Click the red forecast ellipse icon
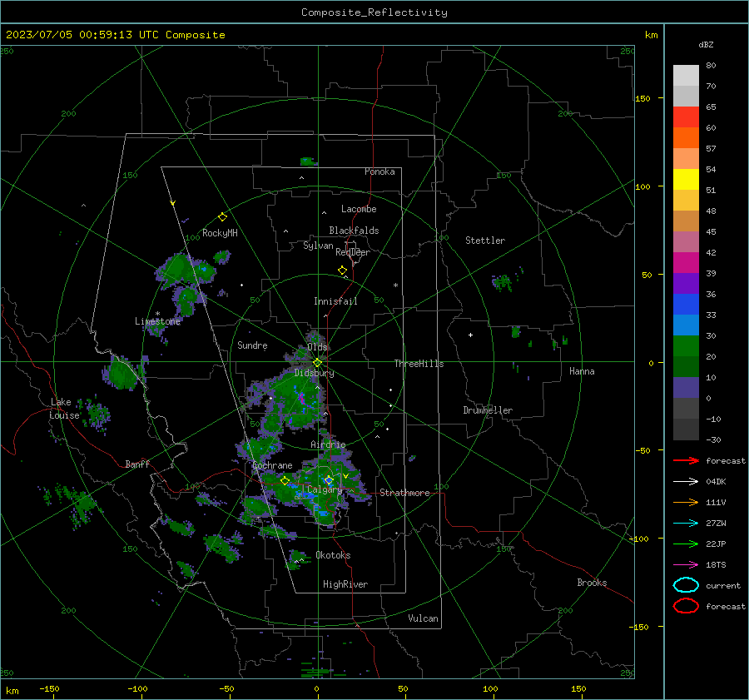 [x=686, y=606]
